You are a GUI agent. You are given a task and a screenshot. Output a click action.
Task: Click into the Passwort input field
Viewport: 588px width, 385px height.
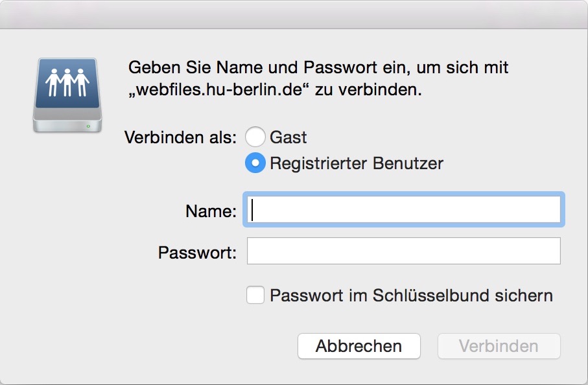click(x=403, y=251)
